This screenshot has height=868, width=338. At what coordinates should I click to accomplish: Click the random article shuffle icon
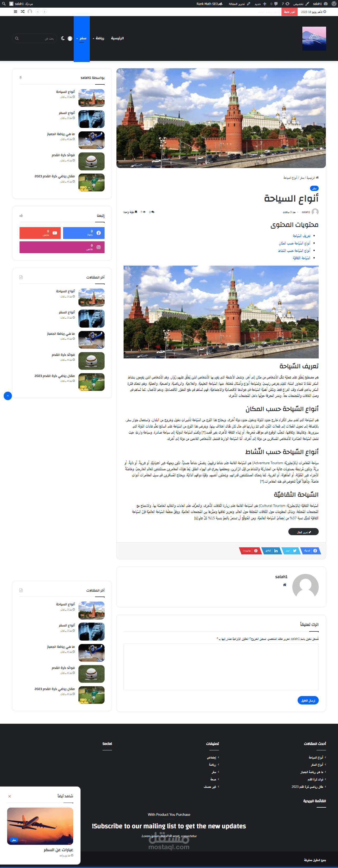(x=23, y=11)
